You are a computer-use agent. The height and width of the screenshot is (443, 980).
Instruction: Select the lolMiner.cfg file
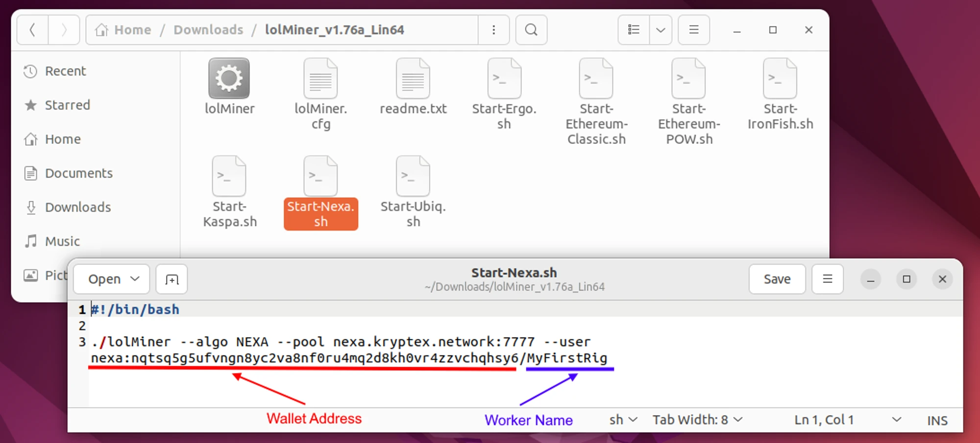point(320,79)
